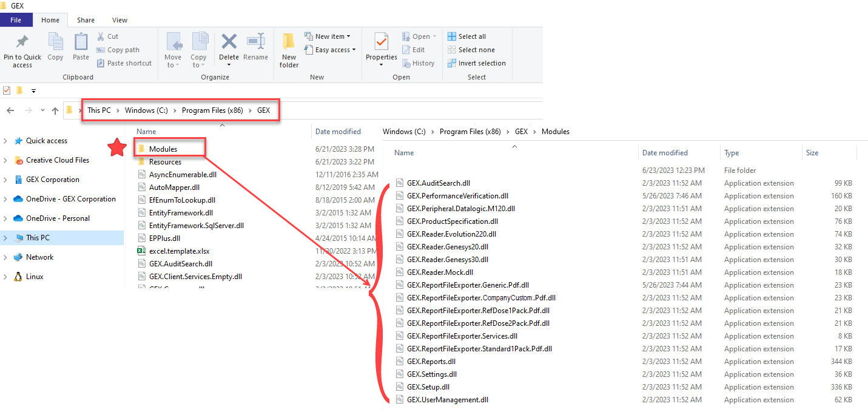The height and width of the screenshot is (412, 868).
Task: Select Network in the sidebar
Action: point(39,257)
